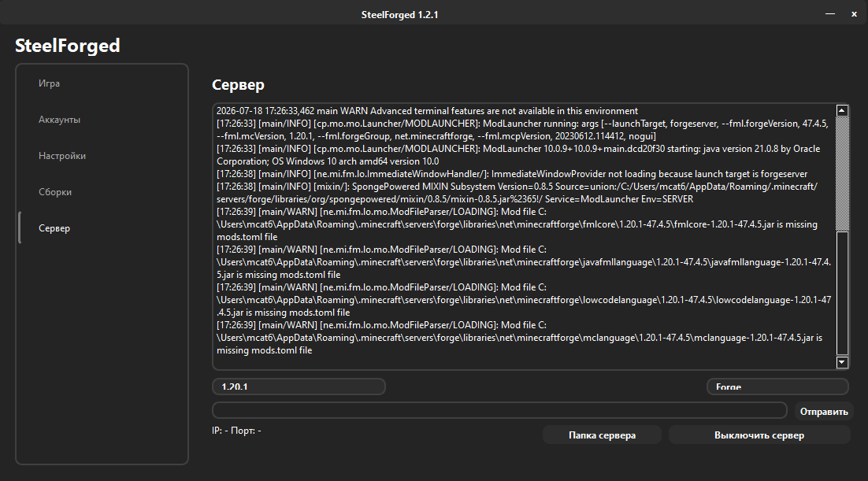Viewport: 868px width, 481px height.
Task: Click Выключить сервер to stop the server
Action: (759, 435)
